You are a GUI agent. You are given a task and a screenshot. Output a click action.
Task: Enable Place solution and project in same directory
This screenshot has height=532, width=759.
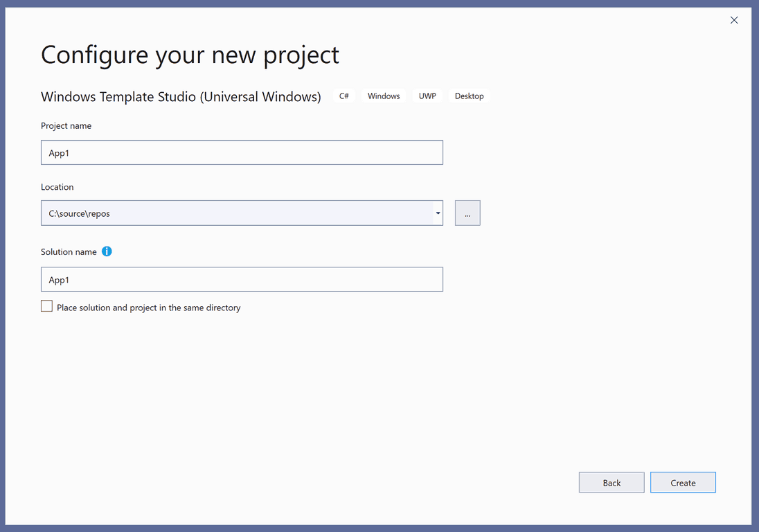pyautogui.click(x=47, y=306)
